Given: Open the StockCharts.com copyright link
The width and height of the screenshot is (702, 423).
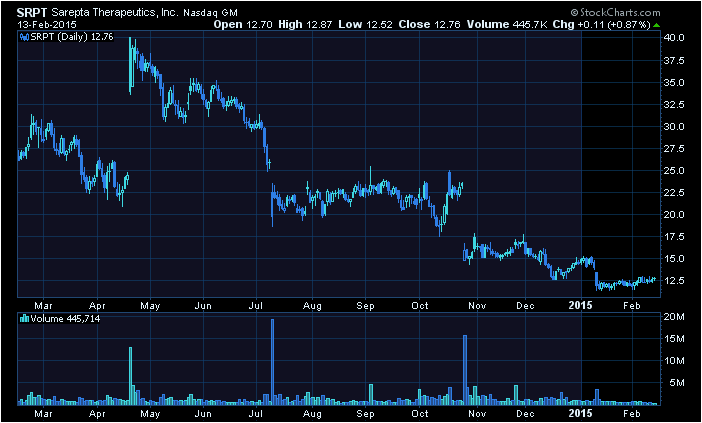Looking at the screenshot, I should click(x=615, y=13).
